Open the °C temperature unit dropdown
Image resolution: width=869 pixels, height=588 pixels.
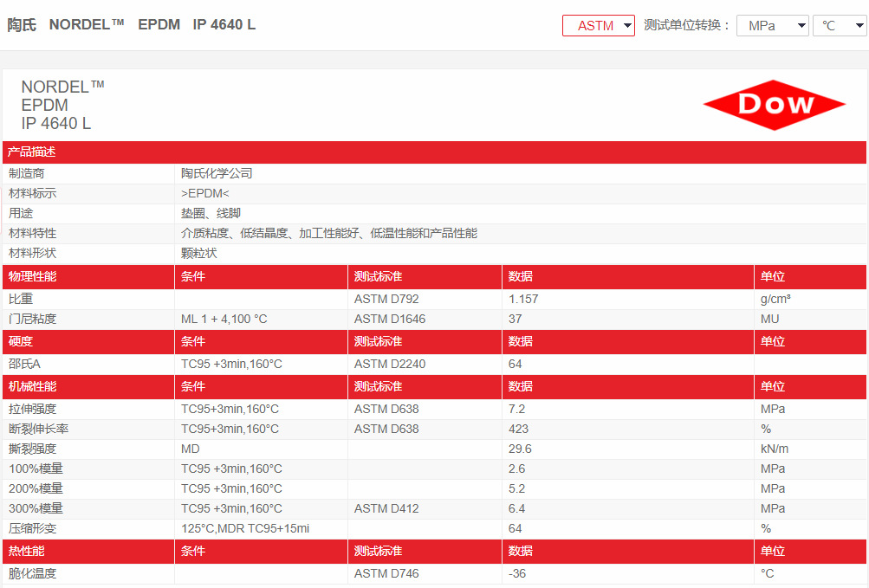coord(840,25)
